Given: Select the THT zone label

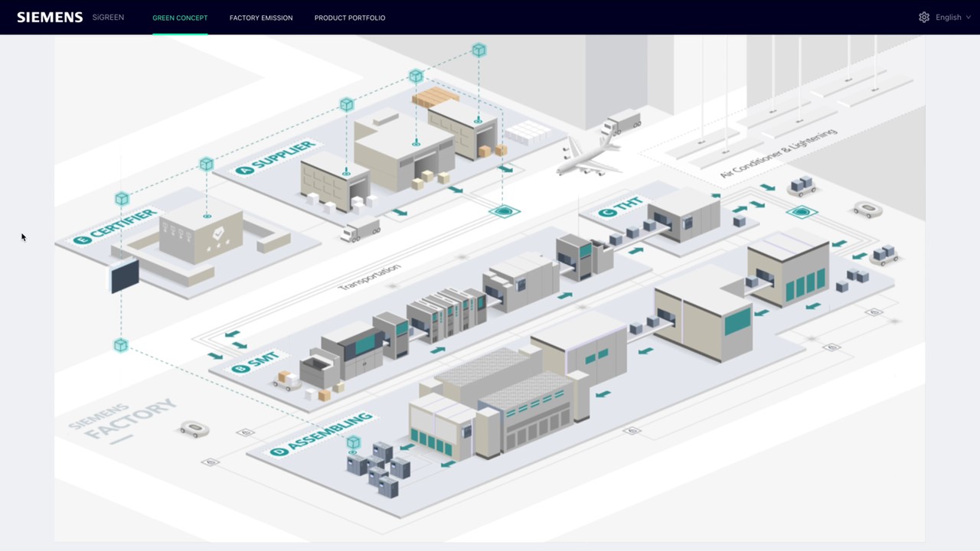Looking at the screenshot, I should point(621,206).
